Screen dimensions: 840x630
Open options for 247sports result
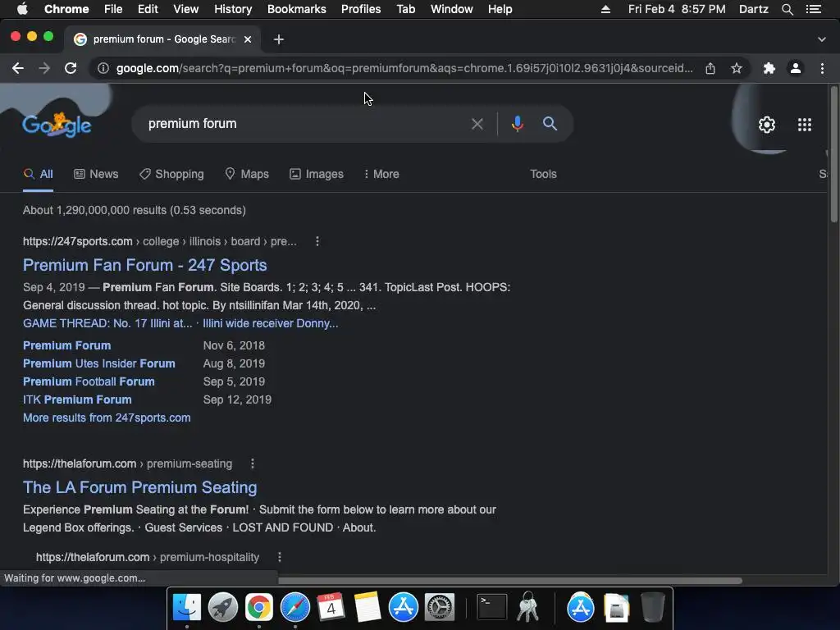pos(317,241)
